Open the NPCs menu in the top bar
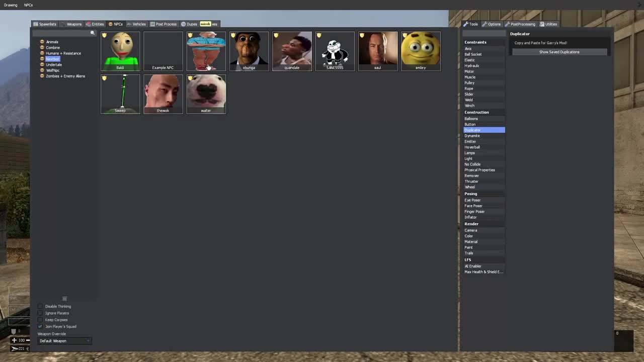 (28, 5)
